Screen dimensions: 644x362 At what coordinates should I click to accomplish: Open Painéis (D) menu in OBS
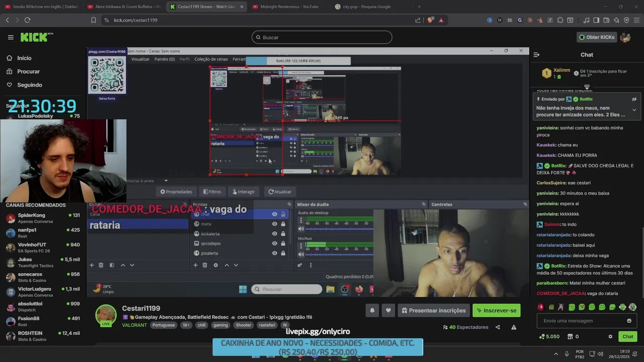pos(165,59)
